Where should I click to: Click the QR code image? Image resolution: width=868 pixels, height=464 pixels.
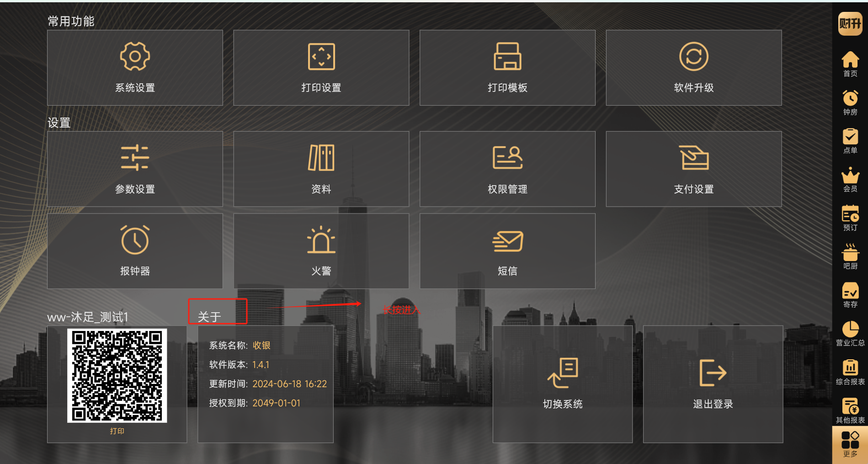(x=117, y=375)
